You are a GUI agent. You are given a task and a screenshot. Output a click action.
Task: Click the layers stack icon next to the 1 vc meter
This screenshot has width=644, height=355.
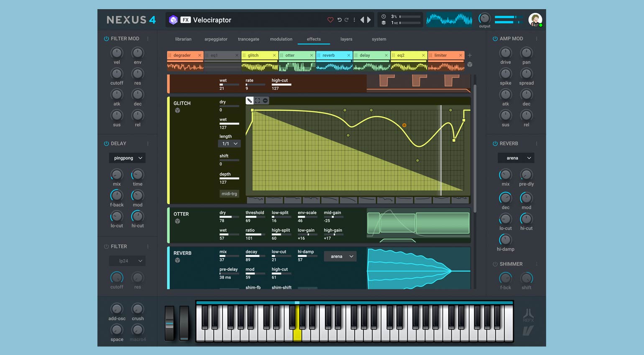coord(384,23)
